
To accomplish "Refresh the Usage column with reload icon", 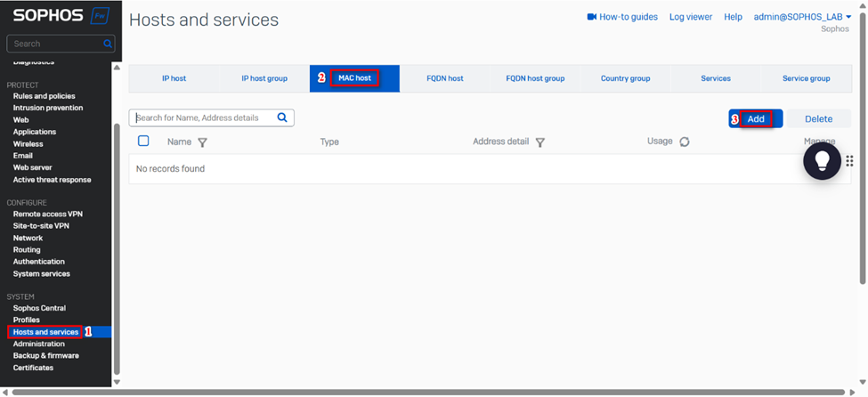I will pyautogui.click(x=685, y=142).
